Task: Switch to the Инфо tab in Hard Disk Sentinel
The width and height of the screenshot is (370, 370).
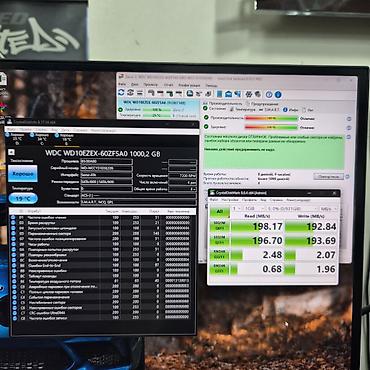Action: click(x=290, y=110)
